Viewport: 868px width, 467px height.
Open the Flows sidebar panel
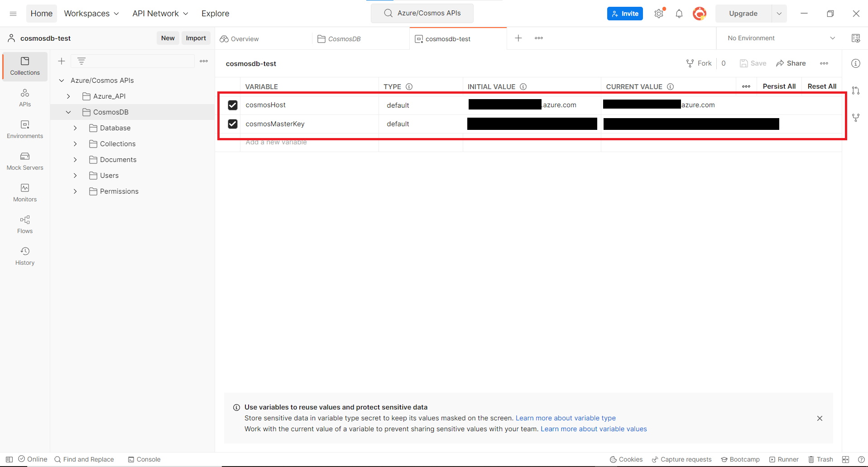pyautogui.click(x=25, y=225)
